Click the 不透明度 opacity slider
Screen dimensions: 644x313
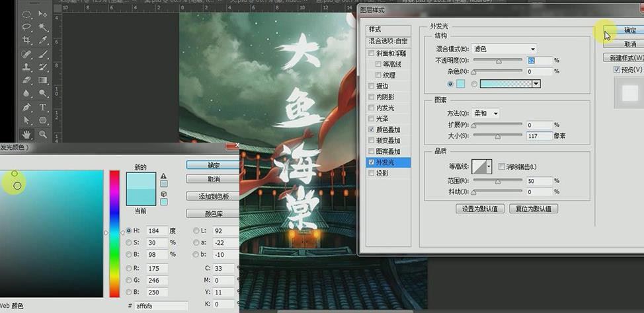[497, 61]
